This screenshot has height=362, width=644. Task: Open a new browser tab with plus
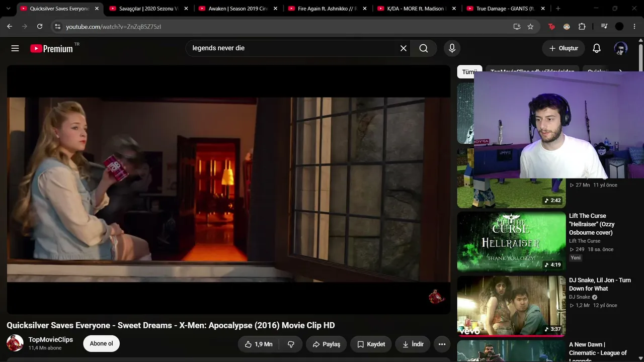click(x=558, y=9)
